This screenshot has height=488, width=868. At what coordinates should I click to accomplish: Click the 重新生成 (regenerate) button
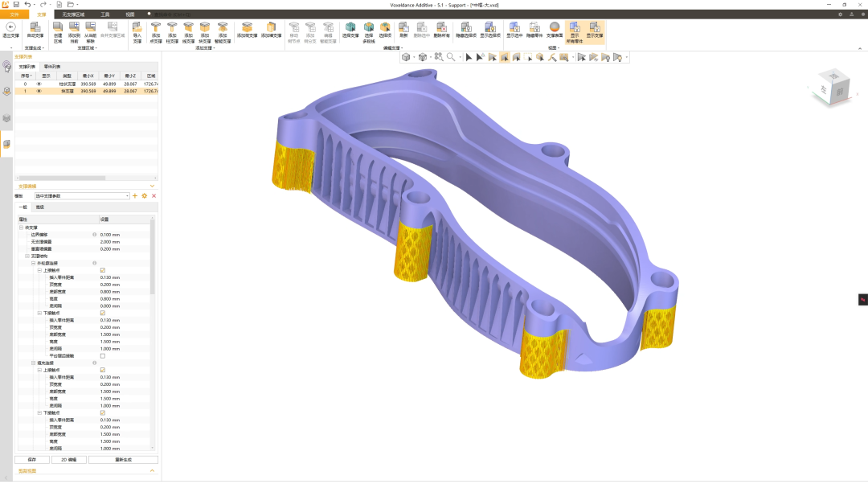coord(123,460)
